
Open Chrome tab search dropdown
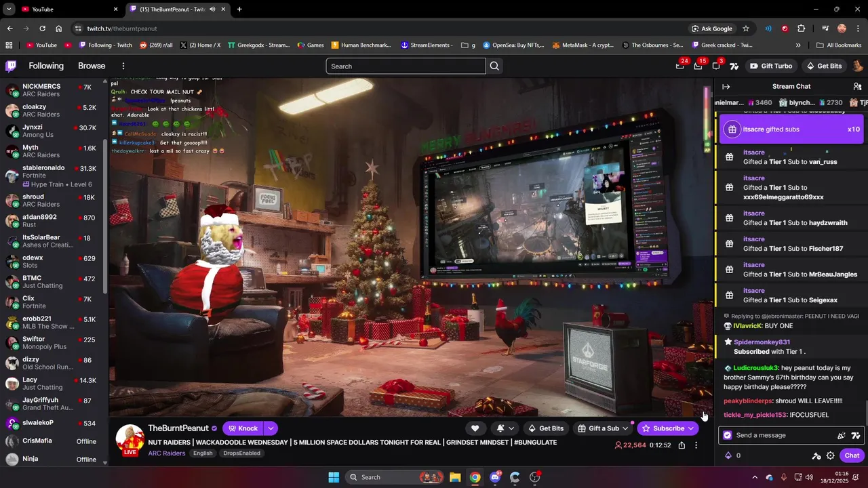pyautogui.click(x=9, y=9)
